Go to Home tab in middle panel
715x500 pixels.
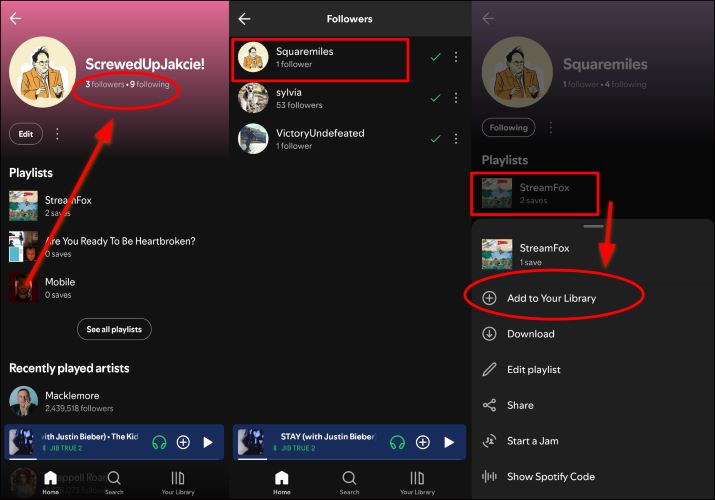(281, 483)
